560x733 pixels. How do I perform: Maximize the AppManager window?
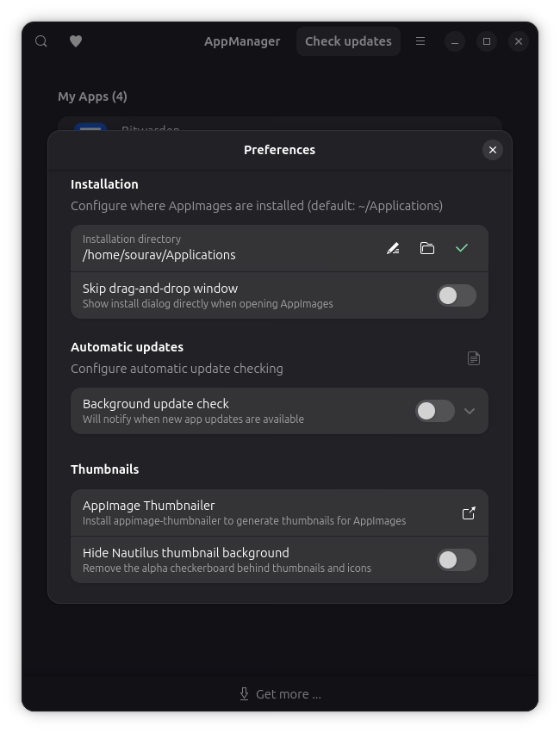click(487, 41)
